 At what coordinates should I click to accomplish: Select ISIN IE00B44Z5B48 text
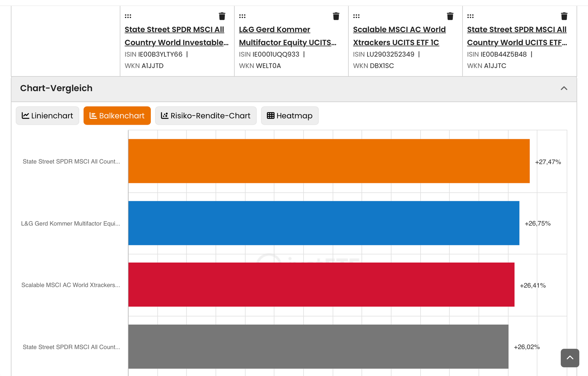(x=497, y=54)
